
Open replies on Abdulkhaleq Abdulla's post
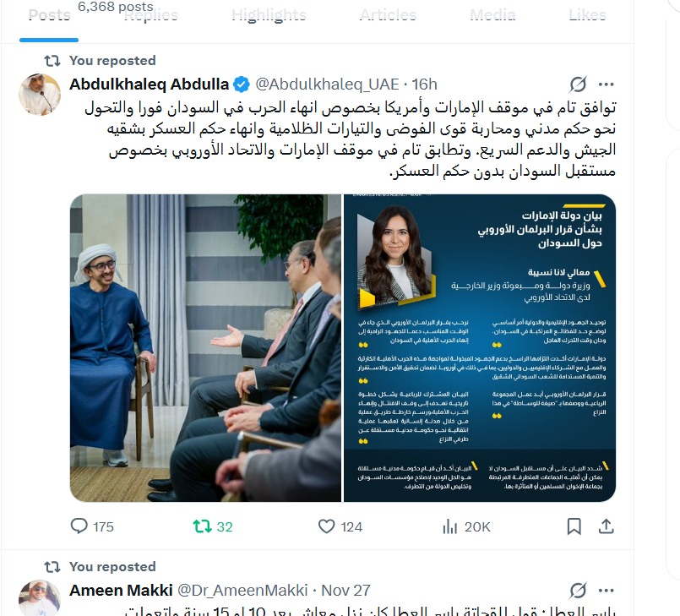(92, 526)
